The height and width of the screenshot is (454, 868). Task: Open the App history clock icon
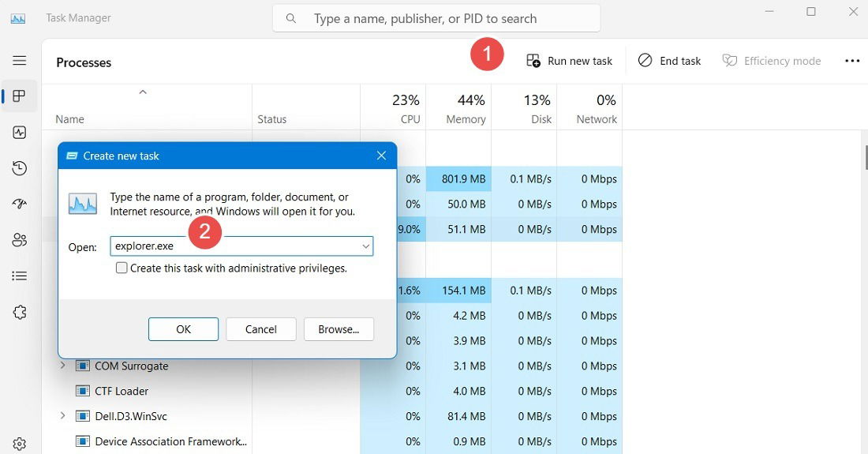20,168
